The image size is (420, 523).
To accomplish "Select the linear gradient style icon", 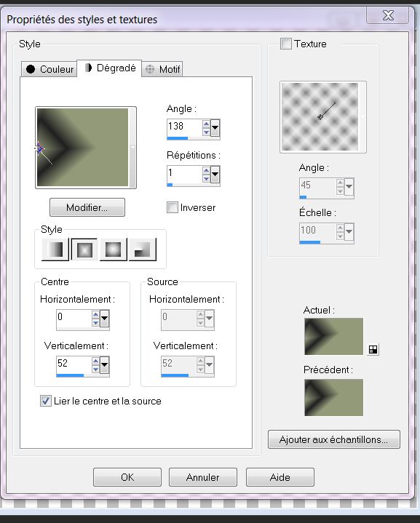I will click(x=55, y=249).
